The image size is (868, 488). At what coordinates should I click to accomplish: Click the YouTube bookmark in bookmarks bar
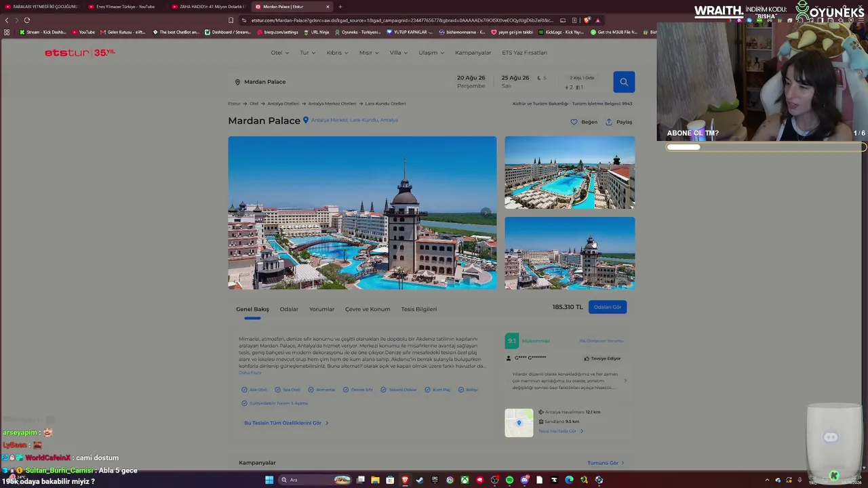click(x=83, y=32)
